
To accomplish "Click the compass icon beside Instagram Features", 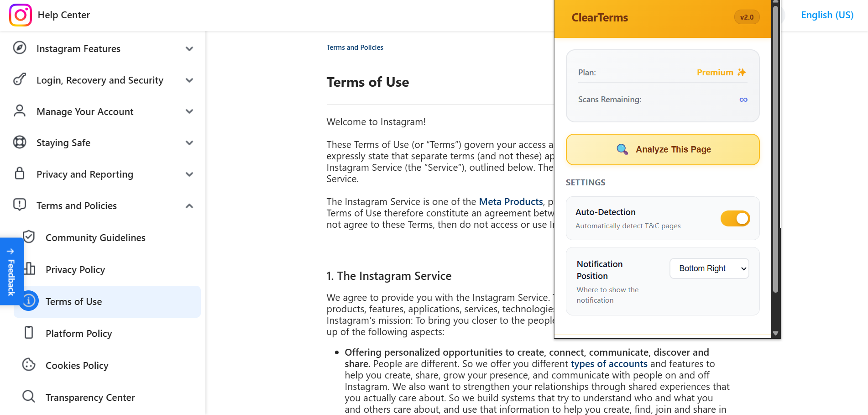I will coord(20,47).
